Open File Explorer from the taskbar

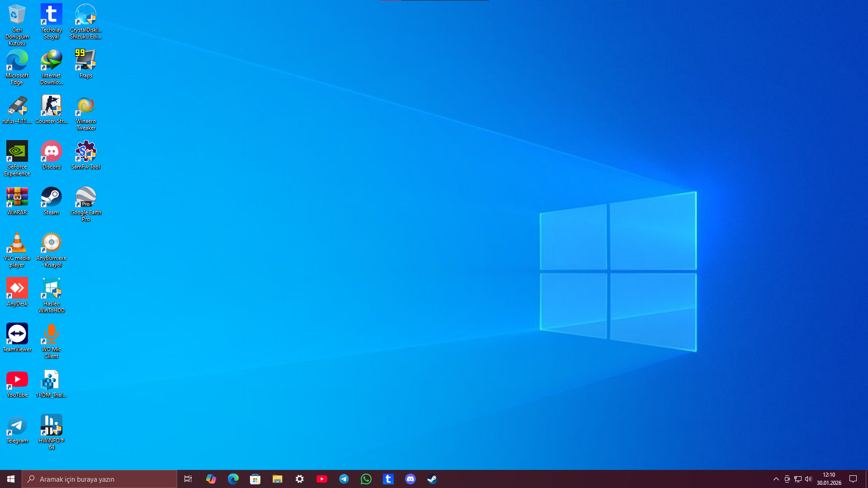(x=277, y=479)
